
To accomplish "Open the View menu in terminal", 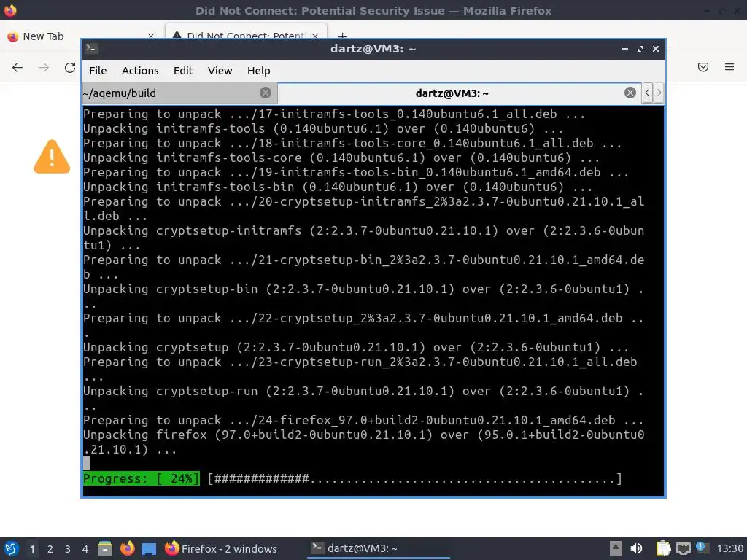I will 220,71.
